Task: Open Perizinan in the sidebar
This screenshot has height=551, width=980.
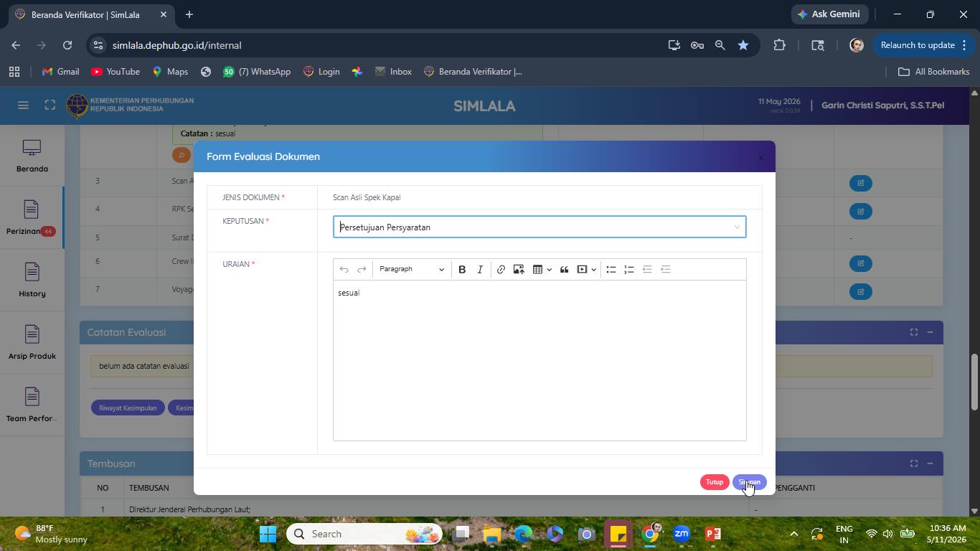Action: click(32, 218)
